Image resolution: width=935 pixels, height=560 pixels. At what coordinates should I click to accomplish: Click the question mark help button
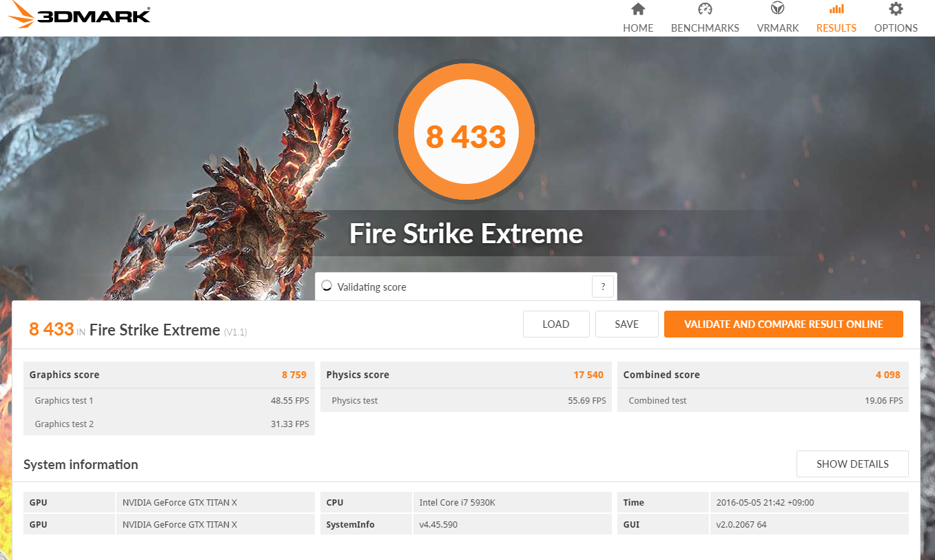(603, 287)
